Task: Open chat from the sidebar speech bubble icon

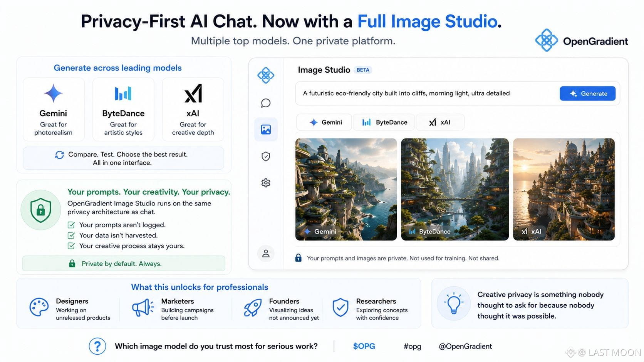Action: [266, 103]
